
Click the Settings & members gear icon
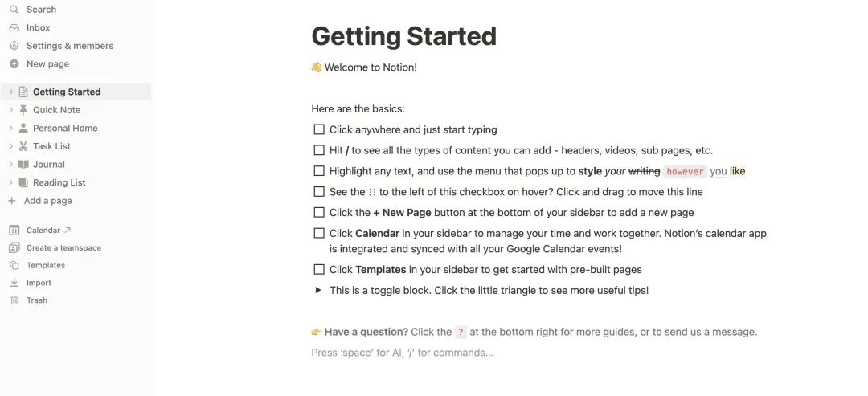[14, 46]
